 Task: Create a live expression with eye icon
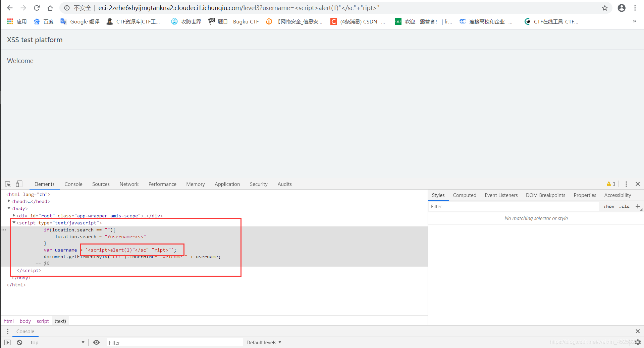pos(97,342)
